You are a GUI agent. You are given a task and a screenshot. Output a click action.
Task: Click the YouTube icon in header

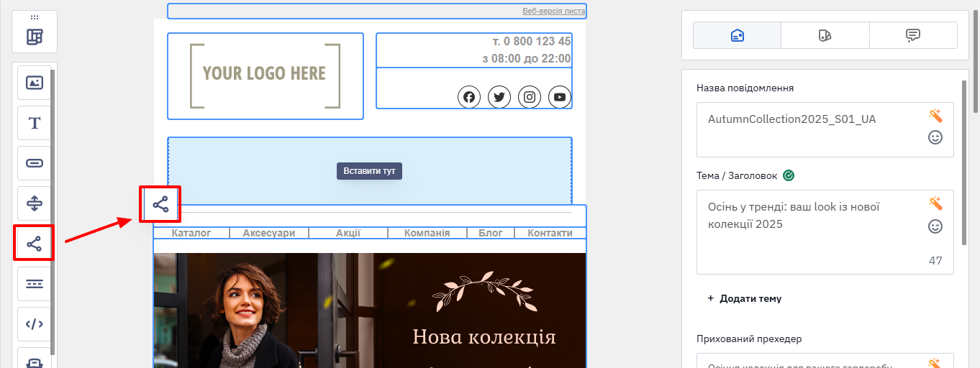[x=560, y=97]
